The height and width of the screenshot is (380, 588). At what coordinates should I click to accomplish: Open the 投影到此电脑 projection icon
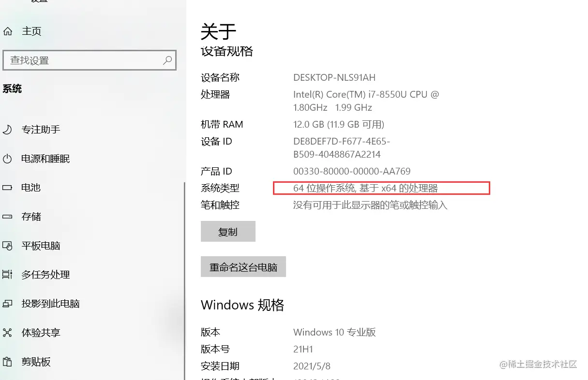point(7,304)
